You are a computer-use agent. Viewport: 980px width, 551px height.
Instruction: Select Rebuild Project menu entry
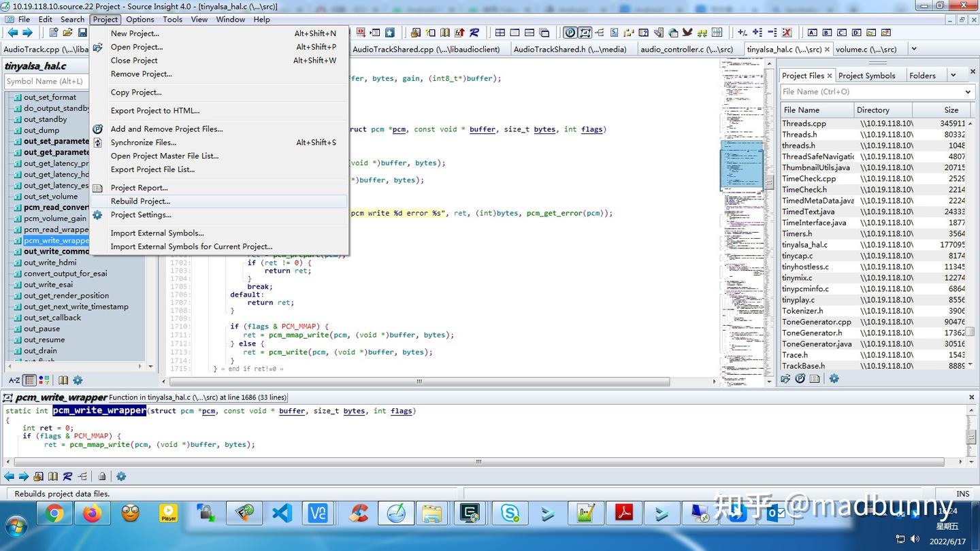[140, 201]
